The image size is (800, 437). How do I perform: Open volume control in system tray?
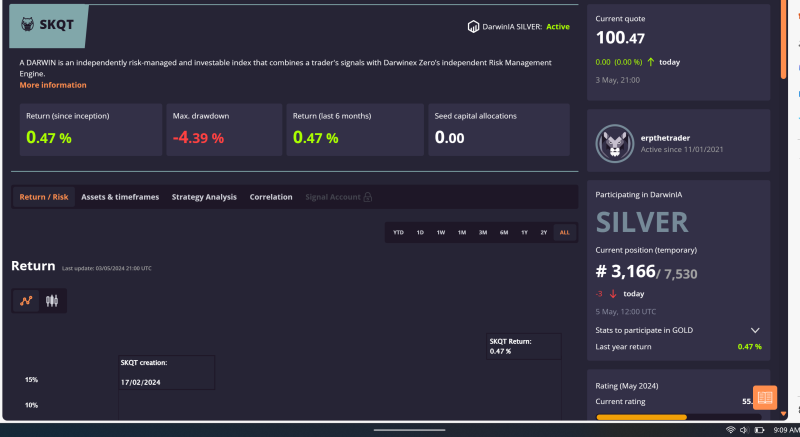click(x=744, y=430)
